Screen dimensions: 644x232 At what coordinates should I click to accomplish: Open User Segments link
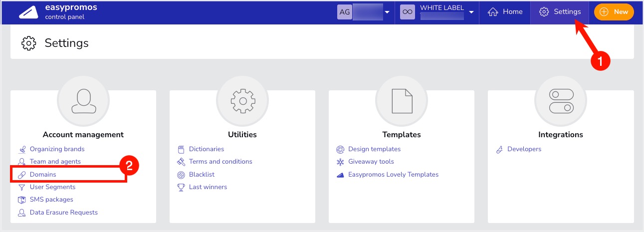pos(52,187)
